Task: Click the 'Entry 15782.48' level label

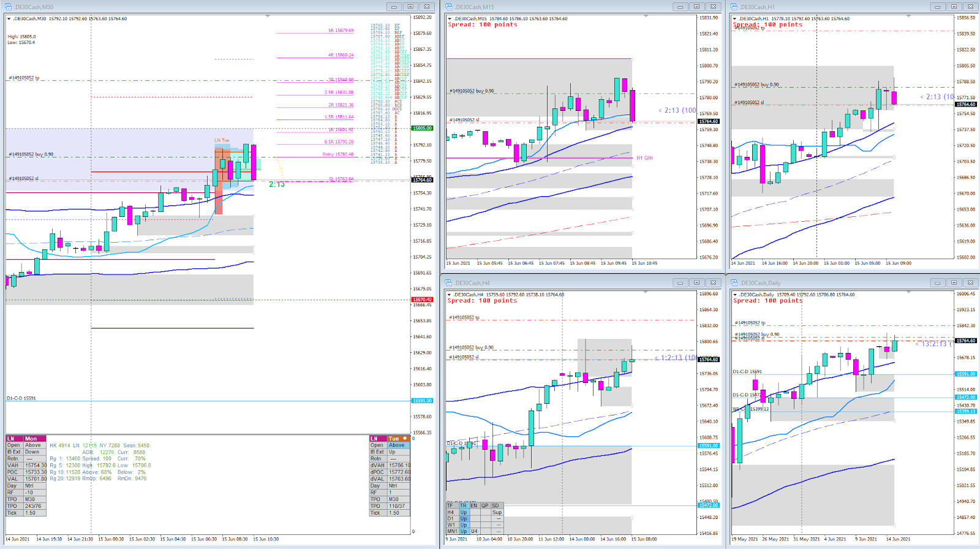Action: tap(338, 154)
